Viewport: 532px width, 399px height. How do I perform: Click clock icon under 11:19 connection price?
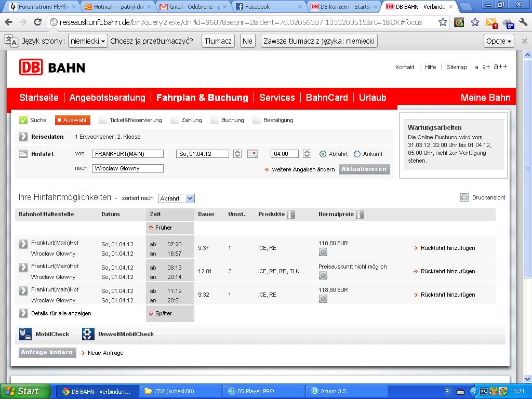323,299
